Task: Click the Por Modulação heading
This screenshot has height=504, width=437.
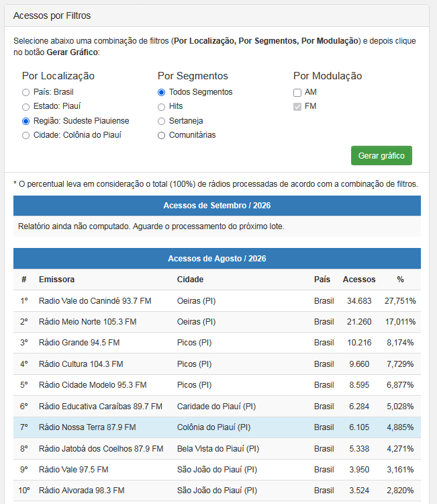Action: [328, 76]
